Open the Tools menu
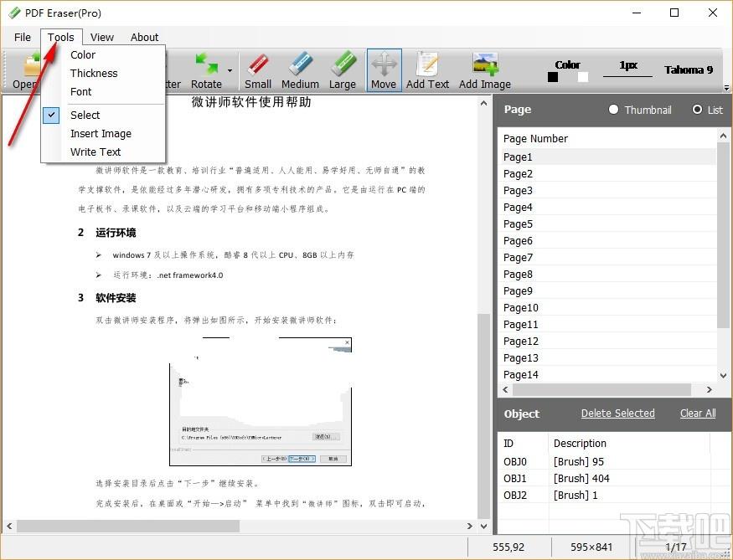Viewport: 733px width, 560px height. tap(61, 38)
